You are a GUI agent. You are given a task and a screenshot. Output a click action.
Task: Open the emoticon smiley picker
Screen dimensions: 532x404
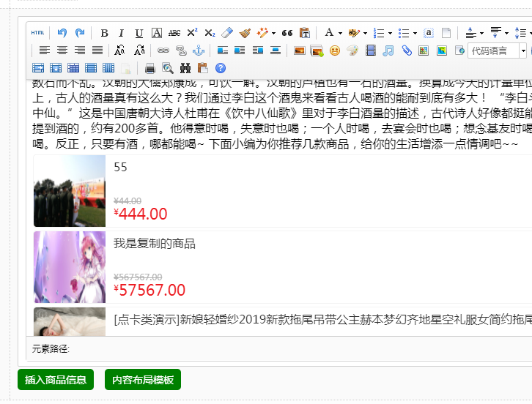(335, 50)
